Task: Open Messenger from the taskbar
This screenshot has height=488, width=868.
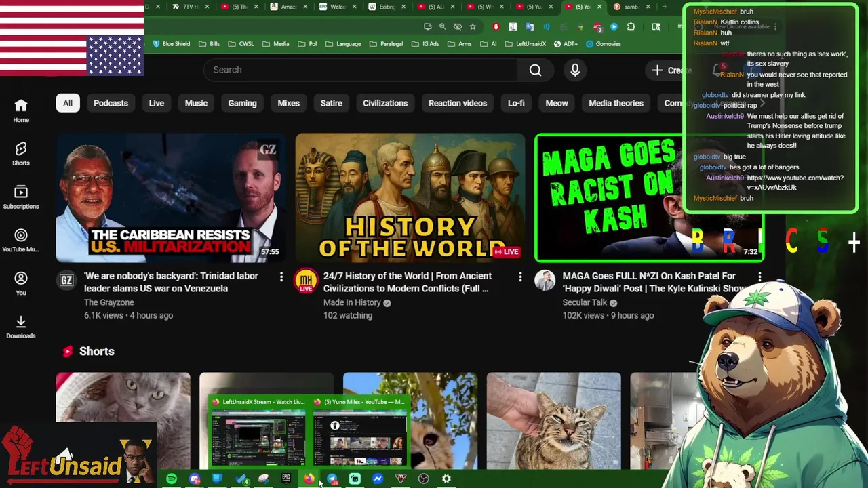Action: click(378, 479)
